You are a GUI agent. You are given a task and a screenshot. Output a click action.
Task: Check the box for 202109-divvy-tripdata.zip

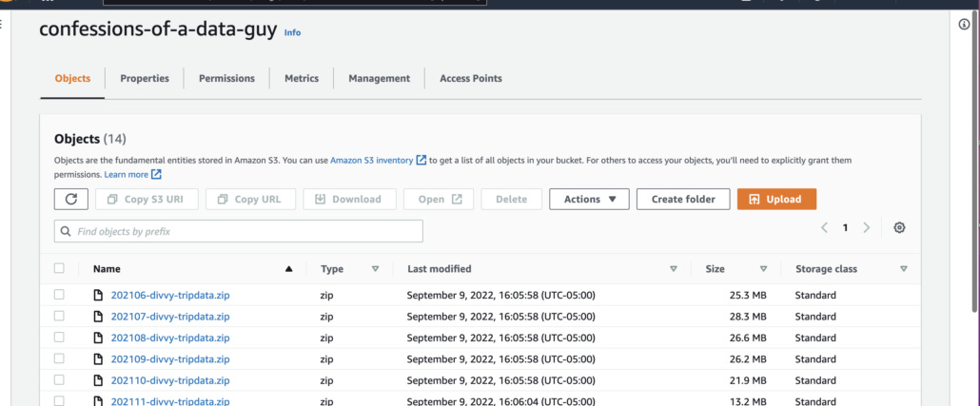(59, 358)
